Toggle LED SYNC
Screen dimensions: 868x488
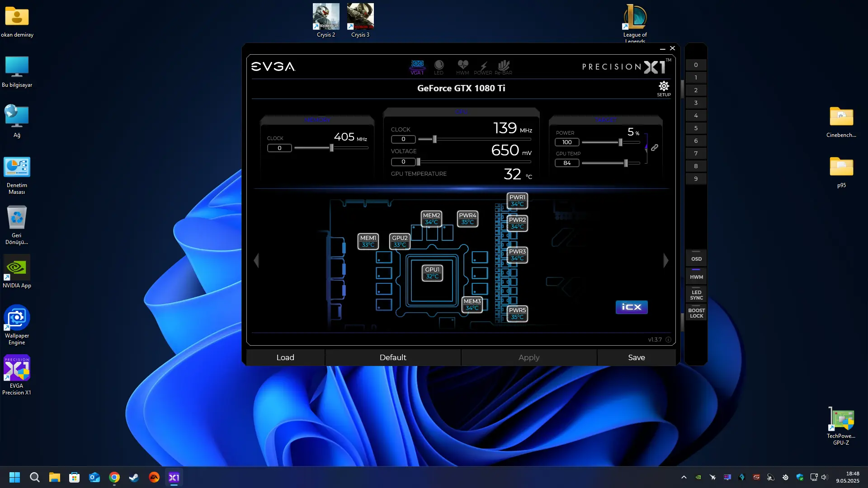[x=696, y=295]
